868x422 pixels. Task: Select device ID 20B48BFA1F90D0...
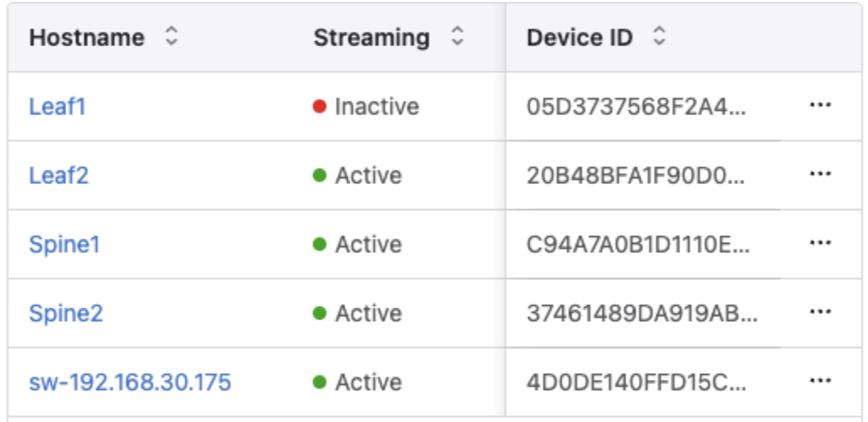(x=636, y=176)
